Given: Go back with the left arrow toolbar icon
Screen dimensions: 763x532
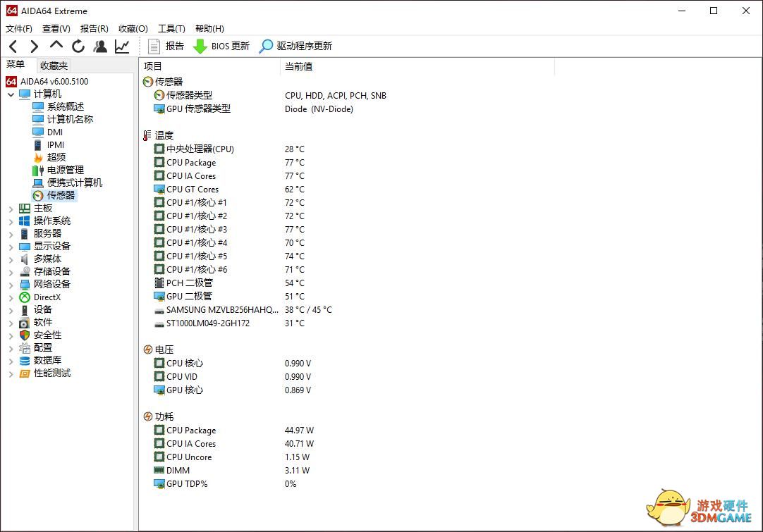Looking at the screenshot, I should click(x=13, y=47).
